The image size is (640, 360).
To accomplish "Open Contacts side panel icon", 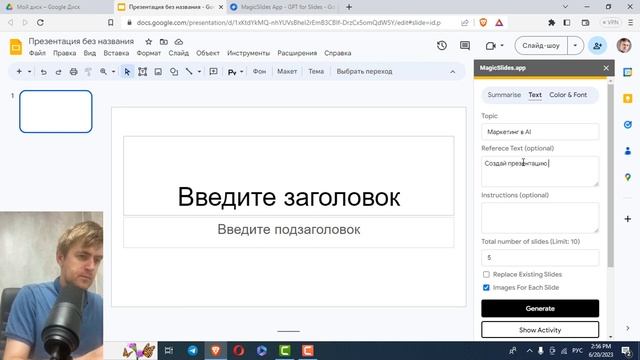I will [x=628, y=151].
